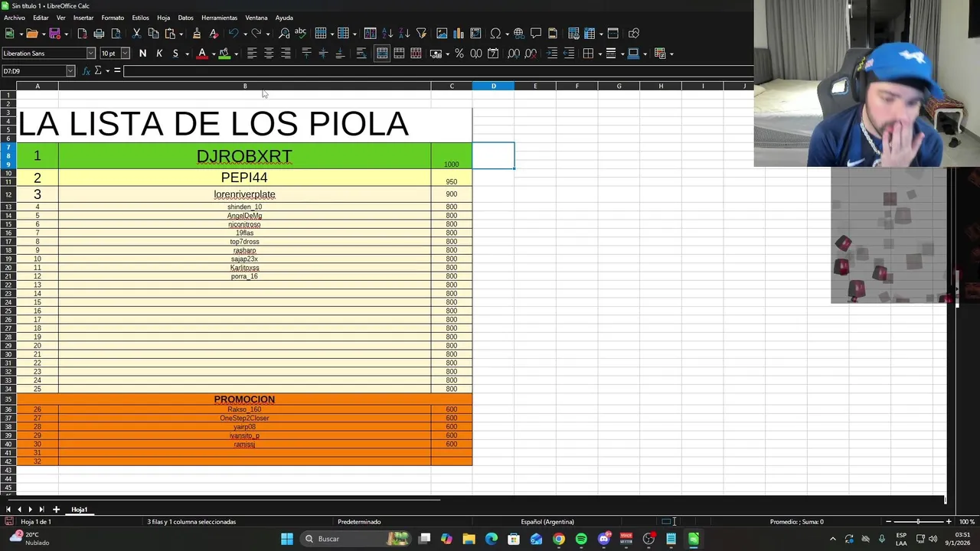Image resolution: width=980 pixels, height=551 pixels.
Task: Insert a comment
Action: click(x=535, y=34)
